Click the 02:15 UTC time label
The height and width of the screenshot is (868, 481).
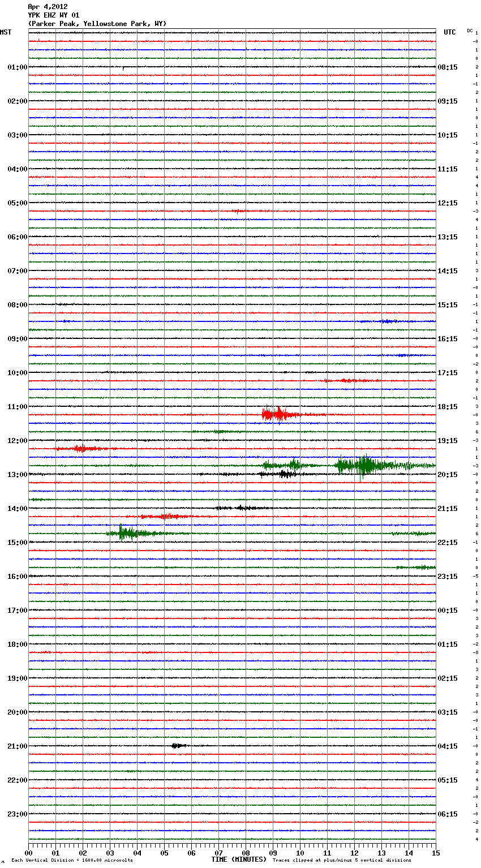448,678
